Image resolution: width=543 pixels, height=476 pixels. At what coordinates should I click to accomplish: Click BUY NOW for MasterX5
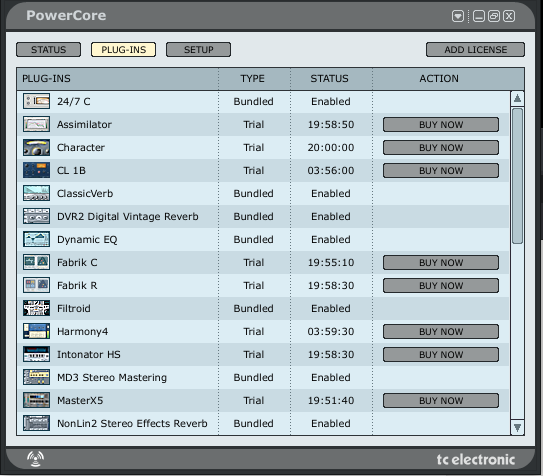coord(441,401)
